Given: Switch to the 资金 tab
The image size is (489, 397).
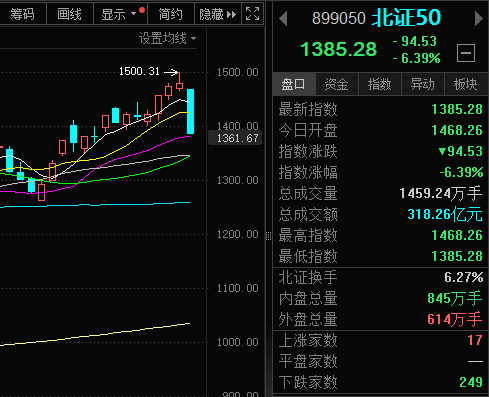Looking at the screenshot, I should [x=336, y=84].
